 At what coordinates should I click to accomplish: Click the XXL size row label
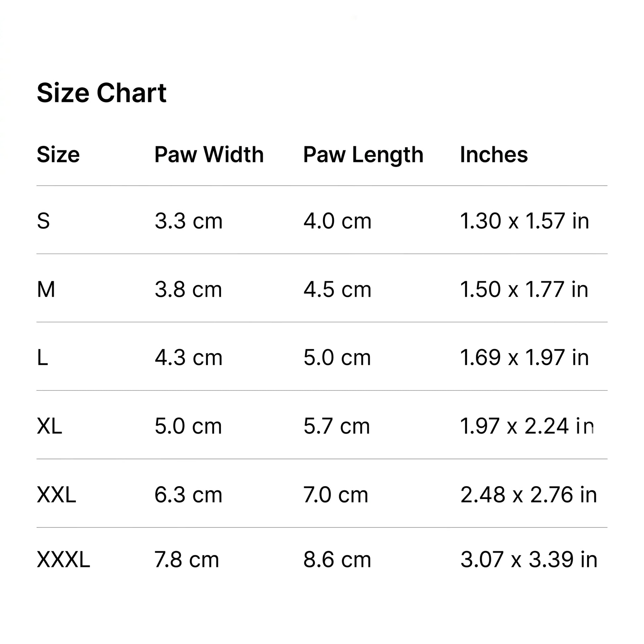pyautogui.click(x=56, y=494)
